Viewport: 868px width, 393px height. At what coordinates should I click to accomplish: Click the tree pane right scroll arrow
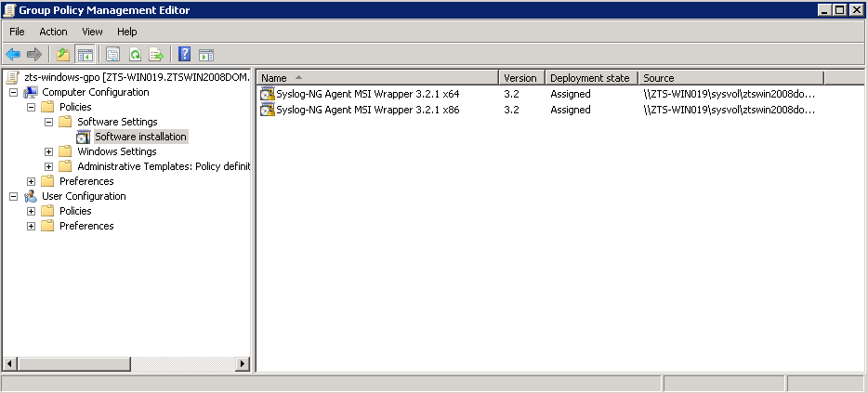tap(243, 364)
